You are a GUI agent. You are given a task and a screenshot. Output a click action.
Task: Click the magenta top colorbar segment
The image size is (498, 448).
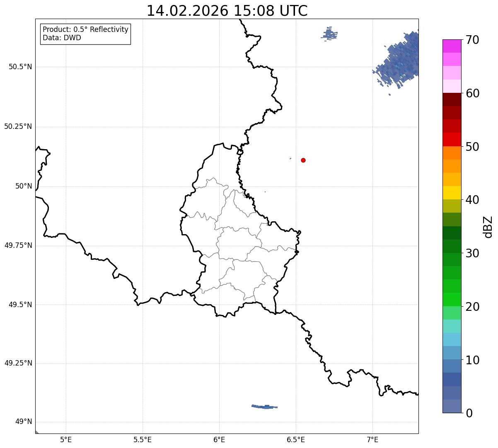pyautogui.click(x=452, y=46)
